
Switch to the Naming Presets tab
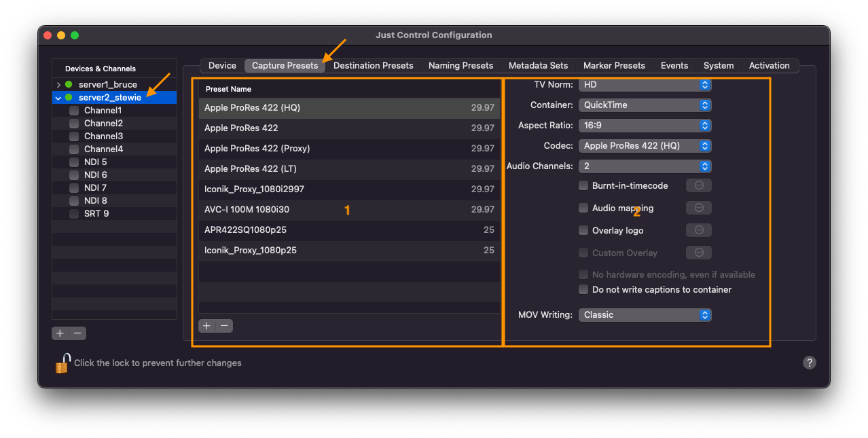(x=460, y=66)
